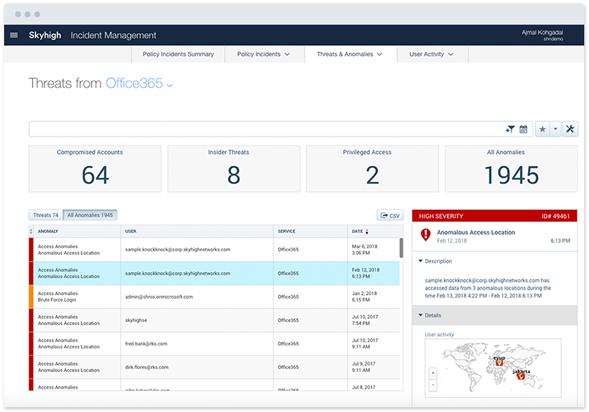Expand the Policy Incidents dropdown tab
The image size is (589, 412).
[x=263, y=54]
